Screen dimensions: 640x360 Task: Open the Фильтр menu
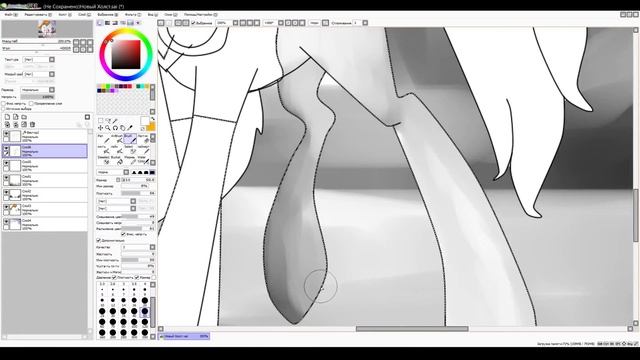132,15
